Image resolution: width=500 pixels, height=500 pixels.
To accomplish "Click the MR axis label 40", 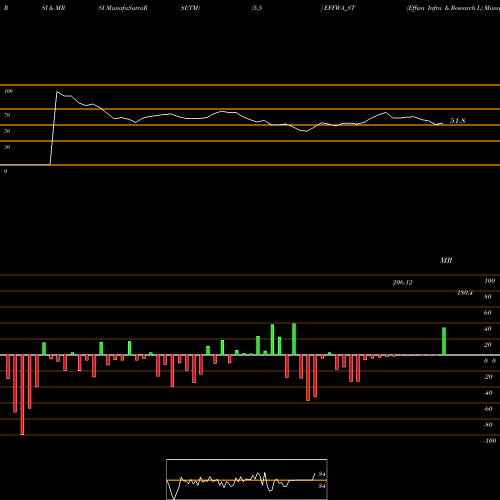I will [x=488, y=329].
